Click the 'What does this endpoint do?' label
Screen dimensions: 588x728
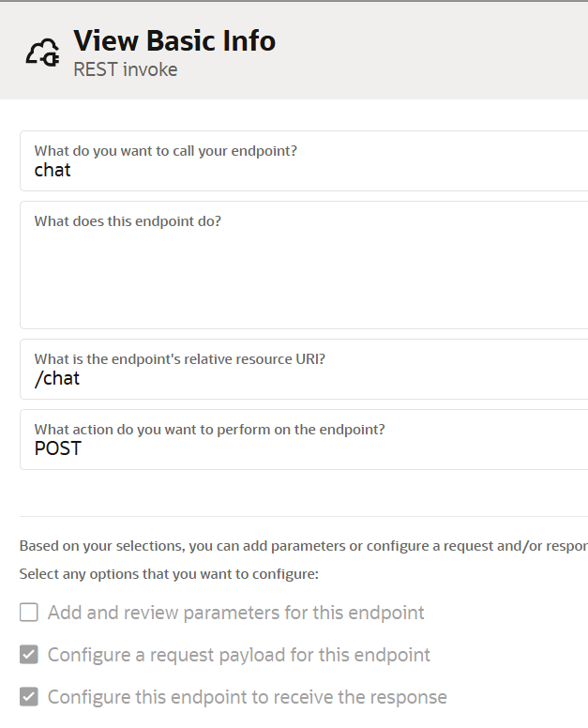pyautogui.click(x=128, y=221)
